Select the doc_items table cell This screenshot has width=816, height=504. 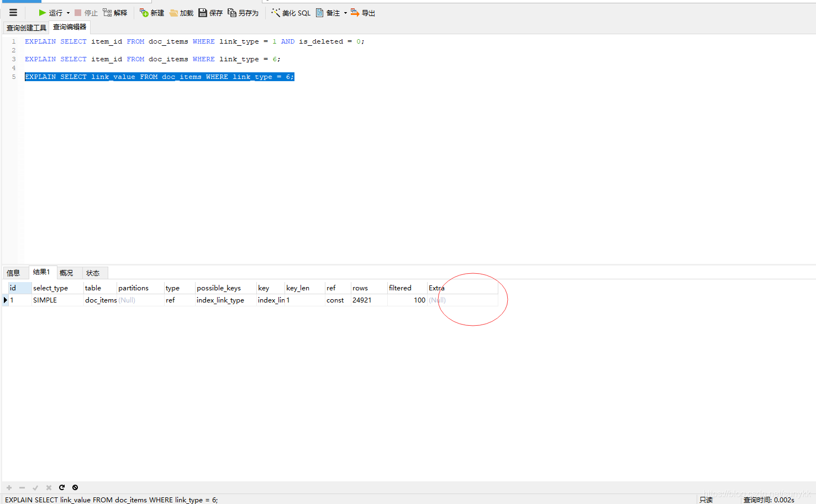(x=100, y=300)
